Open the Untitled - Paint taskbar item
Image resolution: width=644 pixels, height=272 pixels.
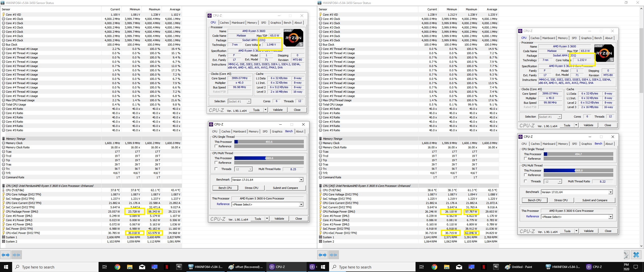519,267
